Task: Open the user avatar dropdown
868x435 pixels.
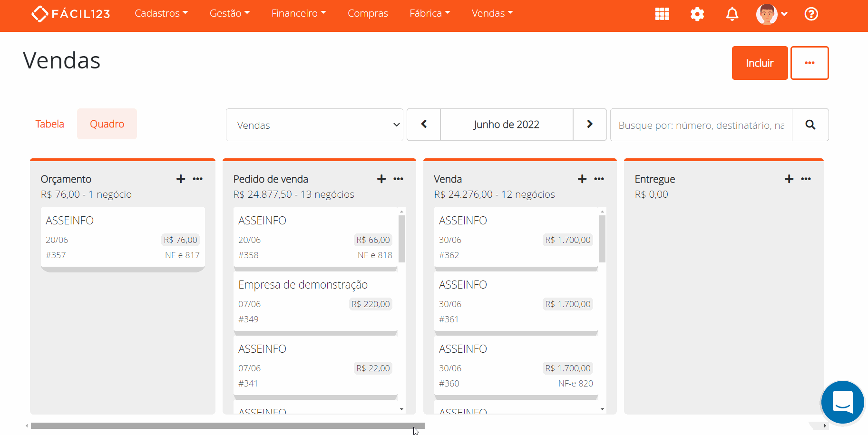Action: coord(771,14)
